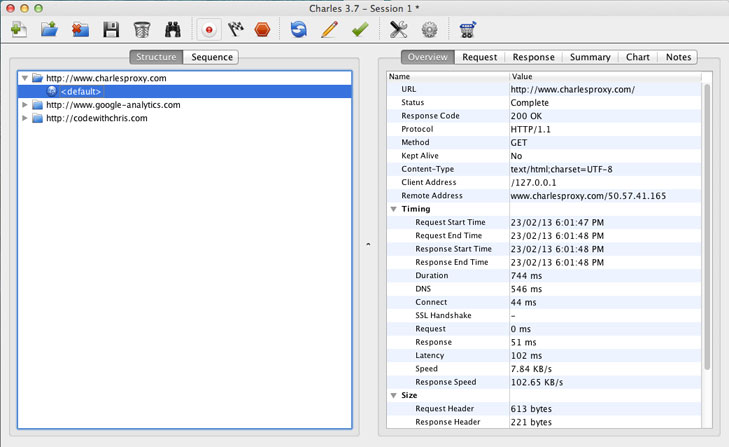729x447 pixels.
Task: Open the Notes tab
Action: (678, 57)
